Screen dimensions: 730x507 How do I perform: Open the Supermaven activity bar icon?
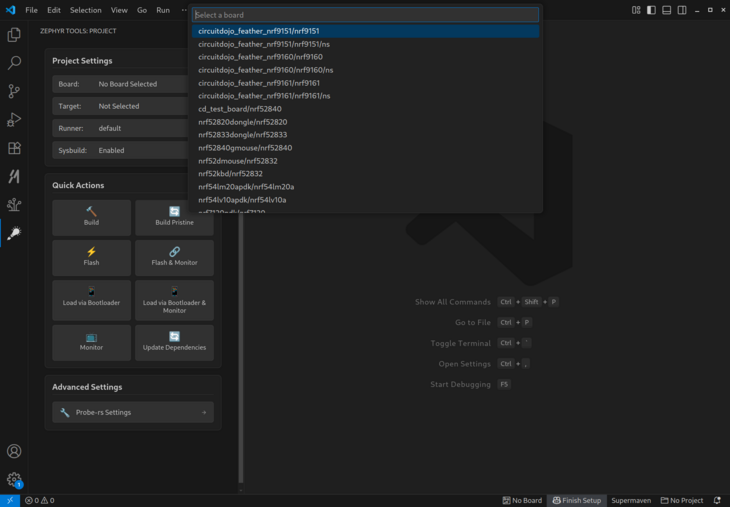tap(14, 176)
